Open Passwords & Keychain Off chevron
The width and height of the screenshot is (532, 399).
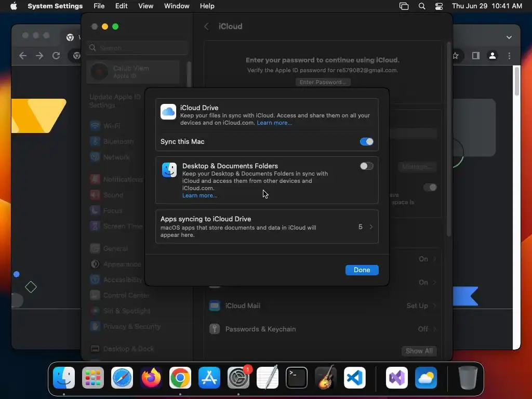click(x=435, y=329)
